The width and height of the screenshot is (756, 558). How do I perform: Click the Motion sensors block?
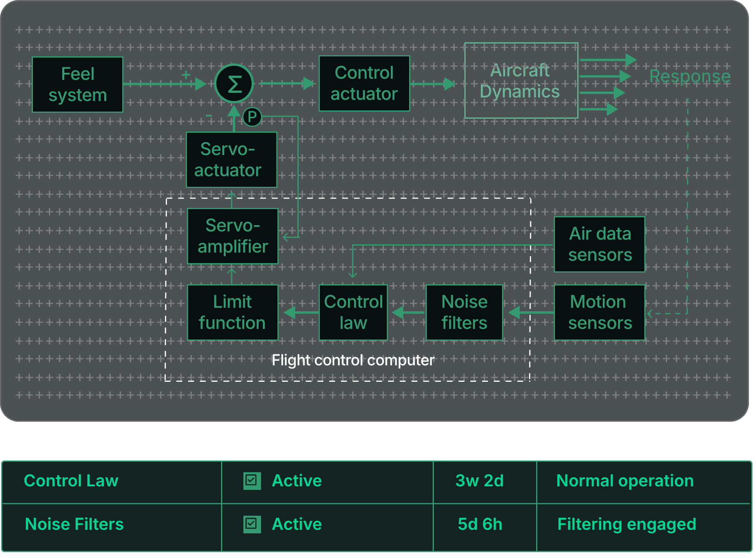(x=599, y=312)
